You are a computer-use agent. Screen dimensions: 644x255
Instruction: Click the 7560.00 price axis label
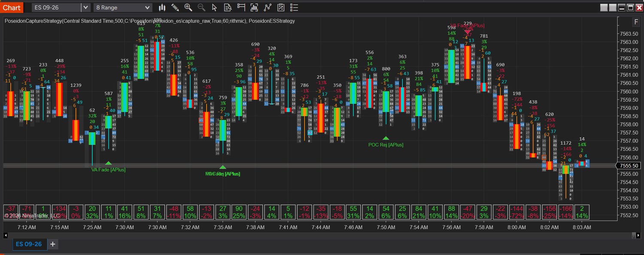tap(629, 91)
